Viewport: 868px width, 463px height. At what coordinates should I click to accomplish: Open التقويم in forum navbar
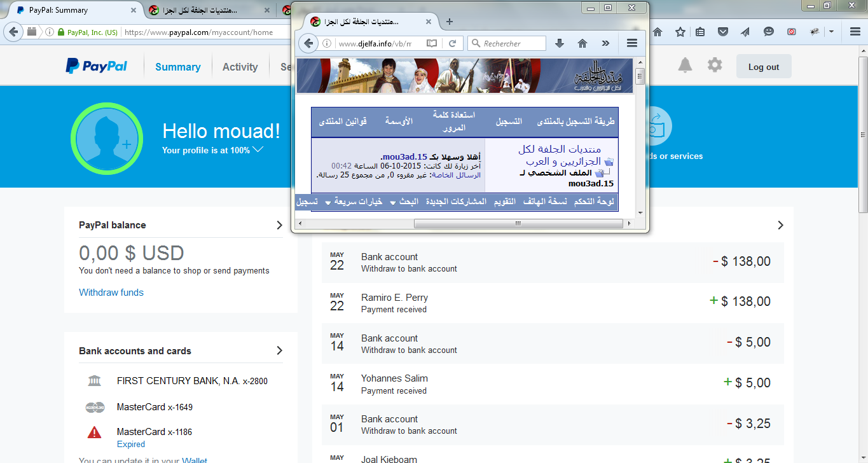505,202
